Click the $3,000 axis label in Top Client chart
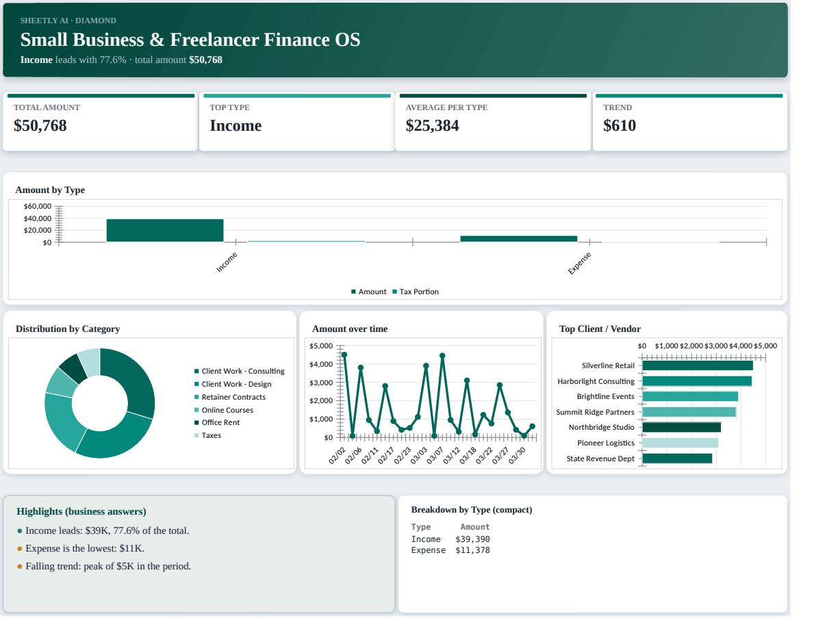Viewport: 840px width, 631px height. (716, 346)
